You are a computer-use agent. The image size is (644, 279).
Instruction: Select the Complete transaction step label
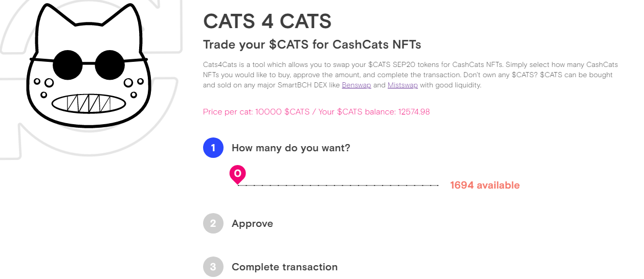coord(284,267)
